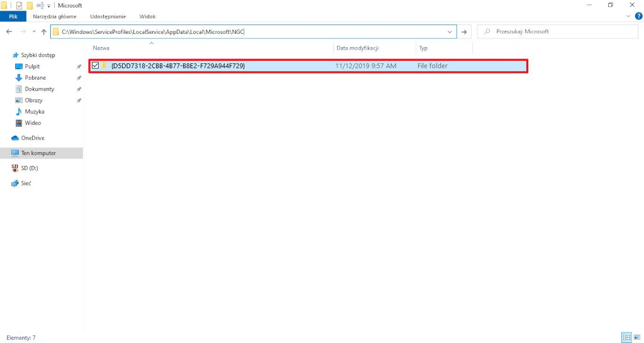
Task: Open Szybki dostęp in navigation pane
Action: (38, 55)
